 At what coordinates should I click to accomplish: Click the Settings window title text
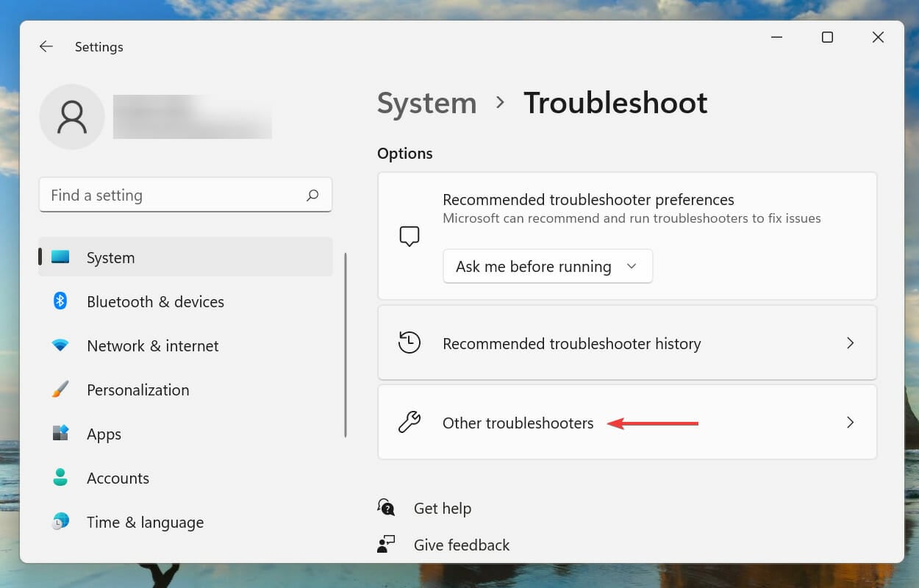[x=99, y=46]
